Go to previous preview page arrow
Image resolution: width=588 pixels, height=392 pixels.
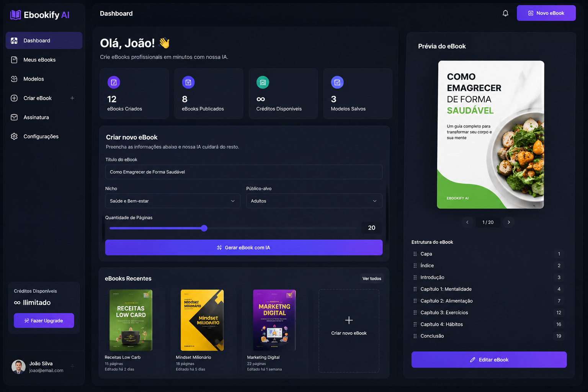467,222
